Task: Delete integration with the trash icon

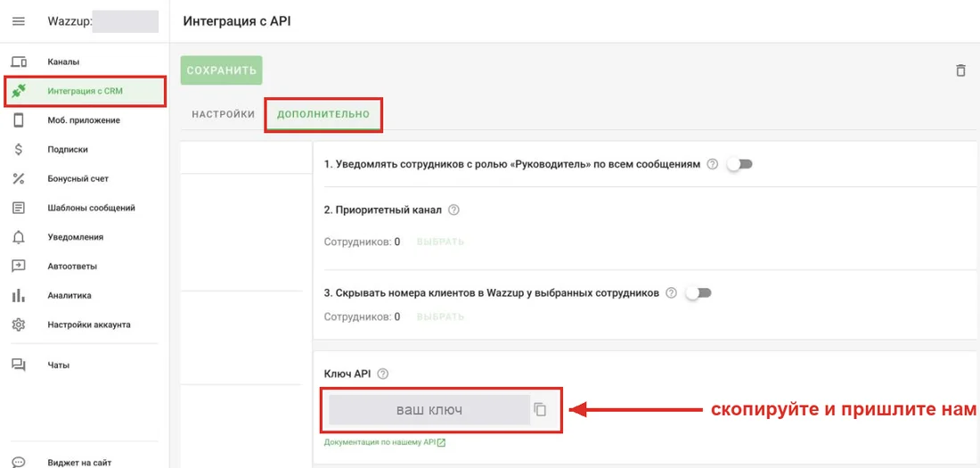Action: [x=960, y=70]
